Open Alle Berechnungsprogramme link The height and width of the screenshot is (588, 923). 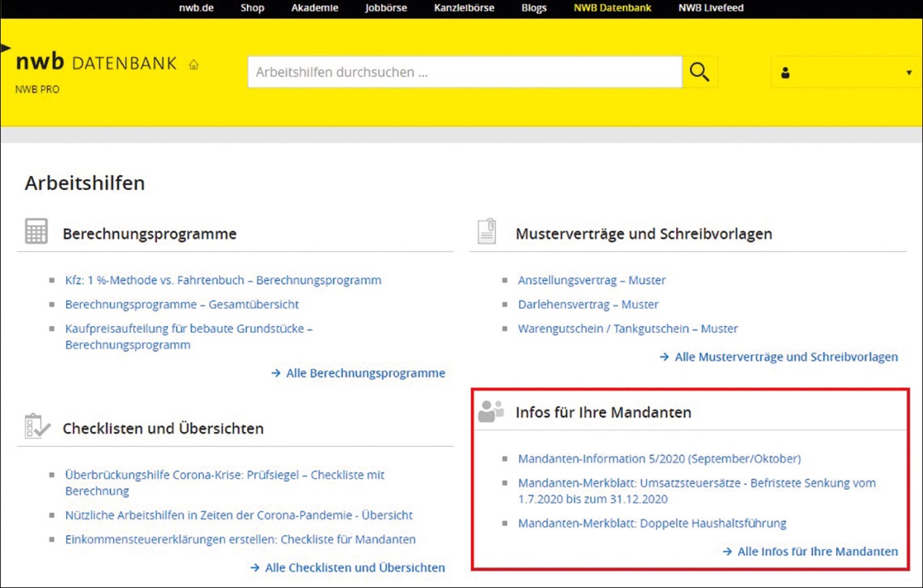tap(365, 373)
